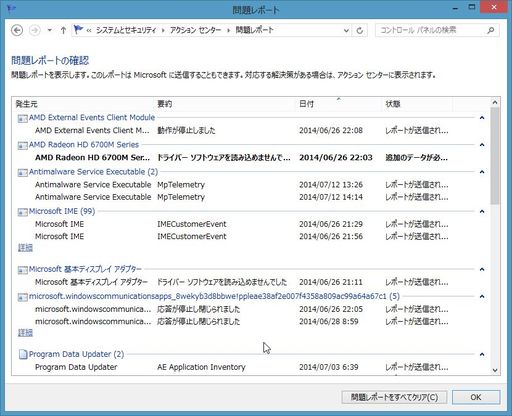The height and width of the screenshot is (416, 512).
Task: Sort by 状態 column header
Action: (x=417, y=104)
